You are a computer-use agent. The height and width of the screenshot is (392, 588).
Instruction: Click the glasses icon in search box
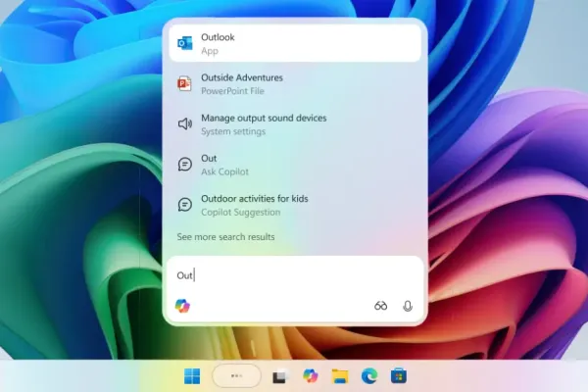click(x=380, y=306)
